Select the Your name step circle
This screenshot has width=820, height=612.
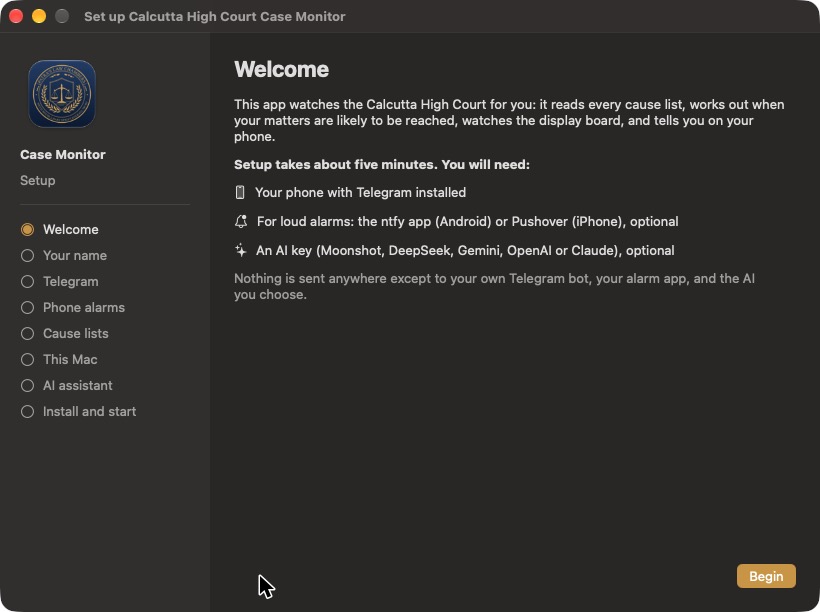click(27, 255)
